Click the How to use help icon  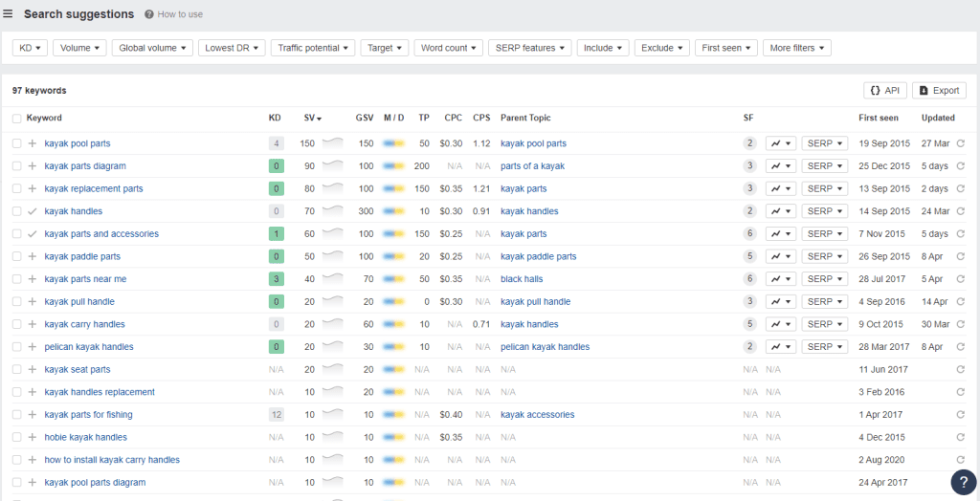(148, 14)
